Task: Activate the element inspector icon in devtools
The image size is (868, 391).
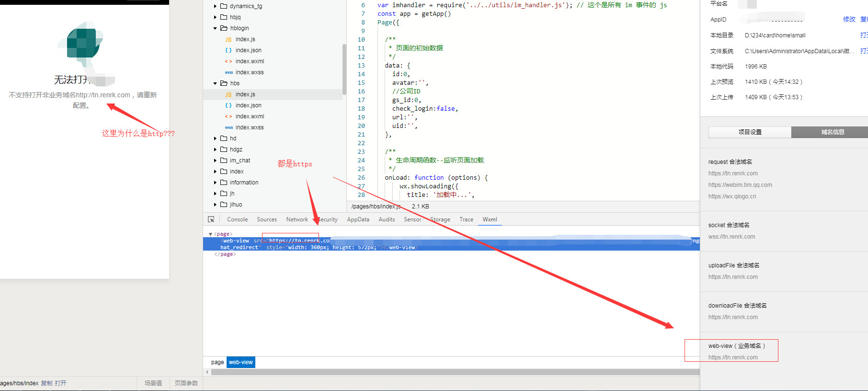Action: (x=211, y=219)
